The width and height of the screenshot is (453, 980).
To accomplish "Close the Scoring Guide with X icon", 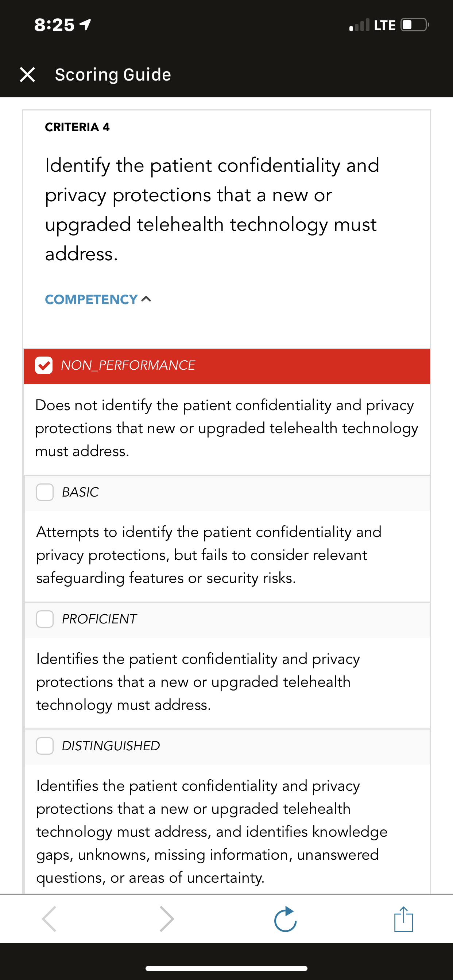I will tap(27, 75).
